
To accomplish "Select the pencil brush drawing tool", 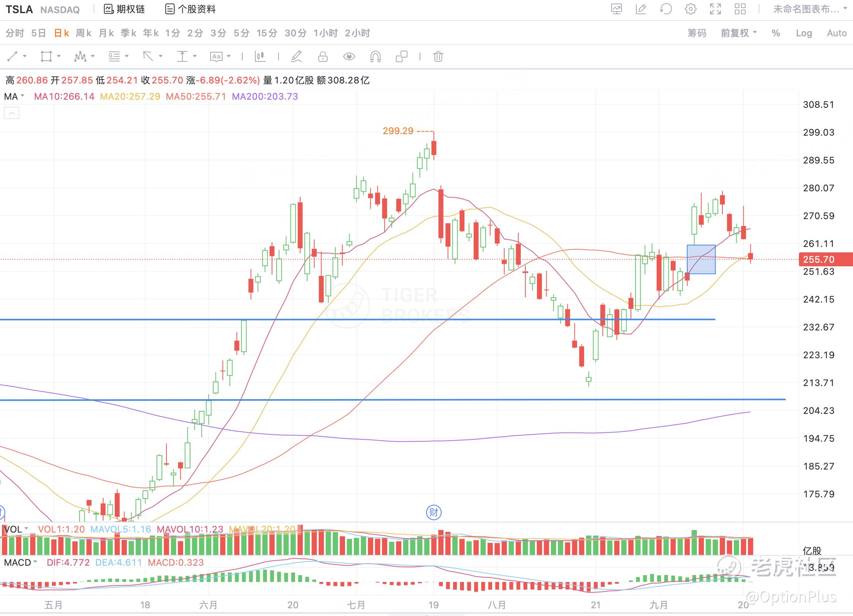I will (296, 57).
